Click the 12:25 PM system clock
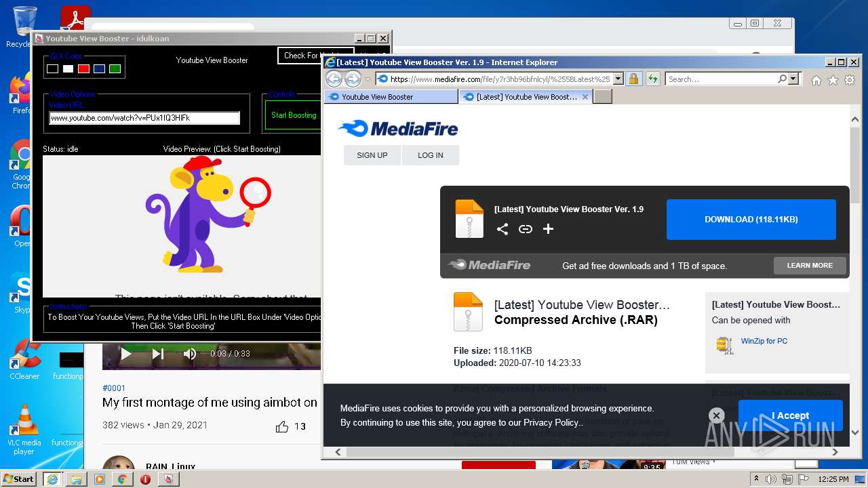 click(833, 479)
